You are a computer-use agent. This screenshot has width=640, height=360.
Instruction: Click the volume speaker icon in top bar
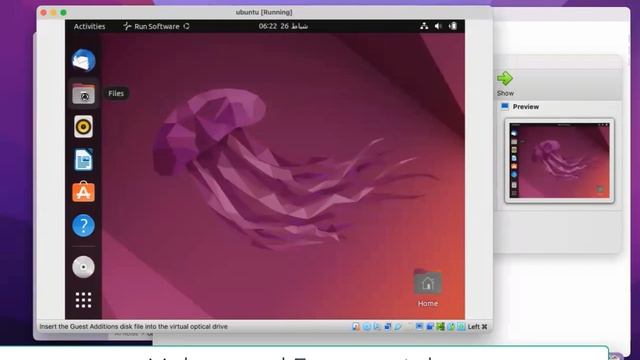pos(438,26)
